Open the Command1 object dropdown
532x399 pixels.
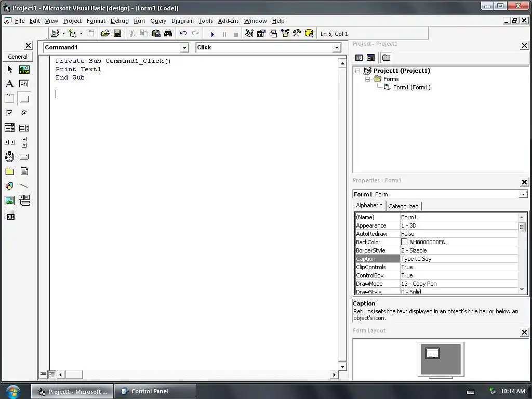tap(184, 47)
